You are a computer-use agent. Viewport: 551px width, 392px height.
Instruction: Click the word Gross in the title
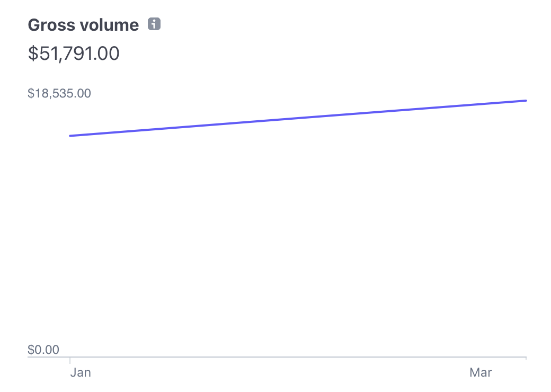51,25
